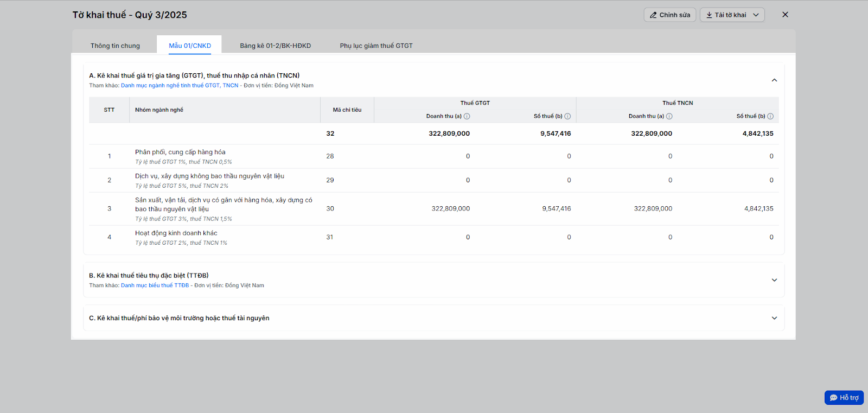Image resolution: width=868 pixels, height=413 pixels.
Task: Collapse section A GTGT, TNCN declaration
Action: [774, 80]
